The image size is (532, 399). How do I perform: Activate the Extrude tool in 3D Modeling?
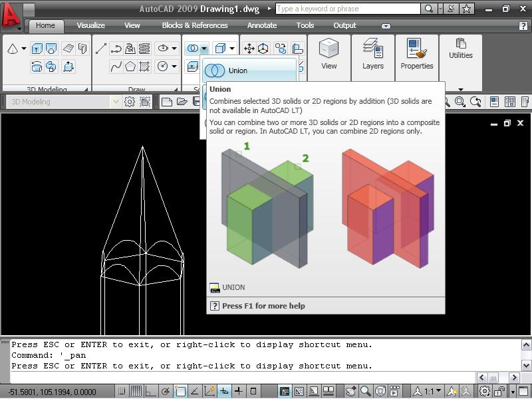37,49
